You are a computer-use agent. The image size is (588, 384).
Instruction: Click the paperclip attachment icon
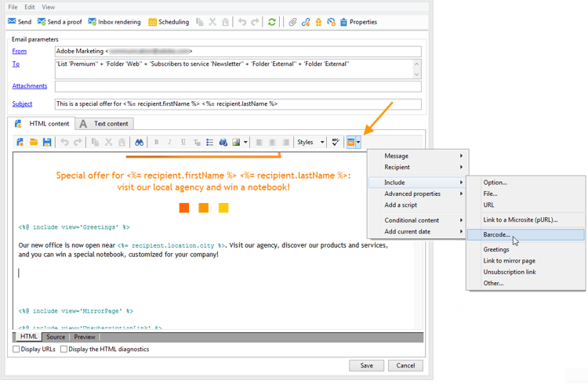[292, 22]
